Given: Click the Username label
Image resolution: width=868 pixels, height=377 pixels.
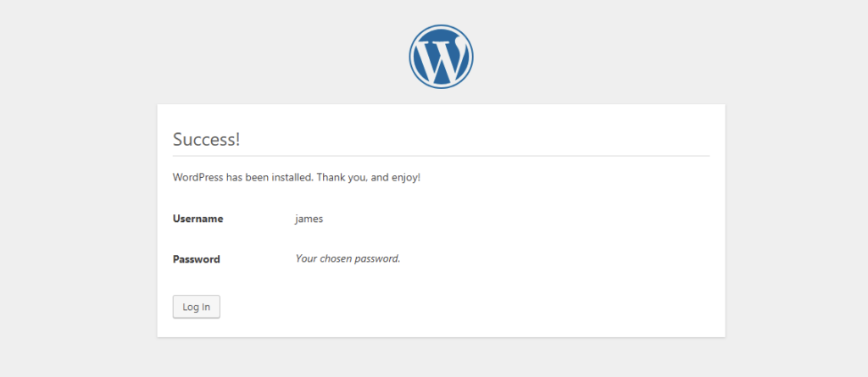Looking at the screenshot, I should pos(198,219).
